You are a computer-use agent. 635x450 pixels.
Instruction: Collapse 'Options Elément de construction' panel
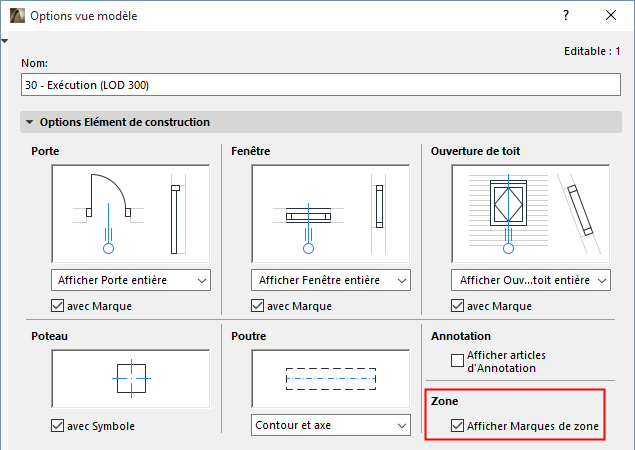[x=31, y=122]
